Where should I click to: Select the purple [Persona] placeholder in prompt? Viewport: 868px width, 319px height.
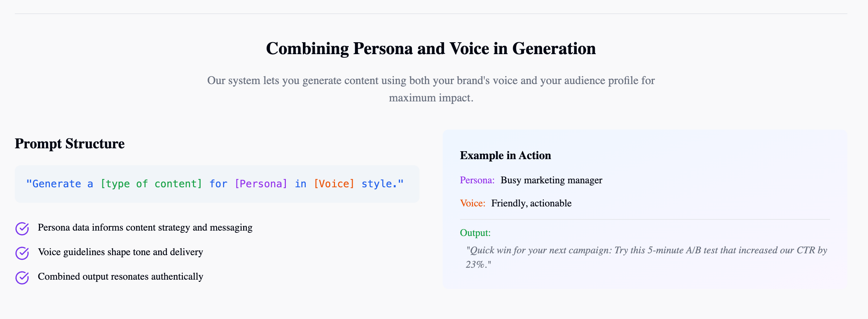[261, 184]
